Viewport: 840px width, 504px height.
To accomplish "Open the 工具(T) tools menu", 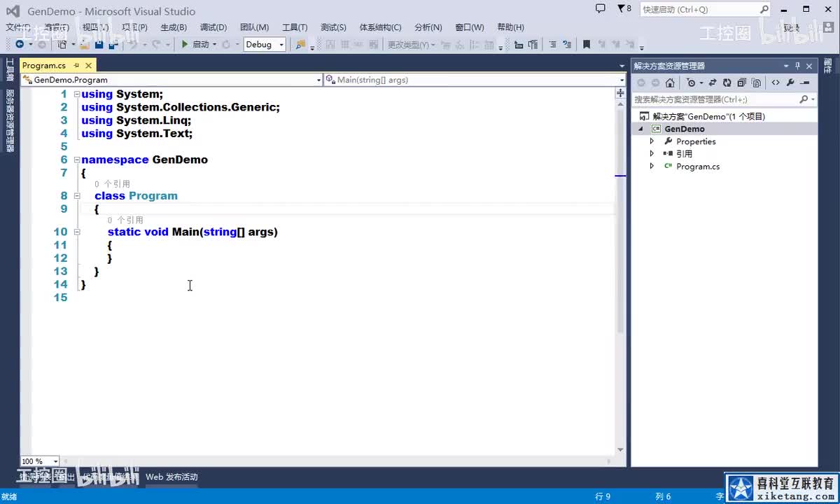I will (295, 27).
